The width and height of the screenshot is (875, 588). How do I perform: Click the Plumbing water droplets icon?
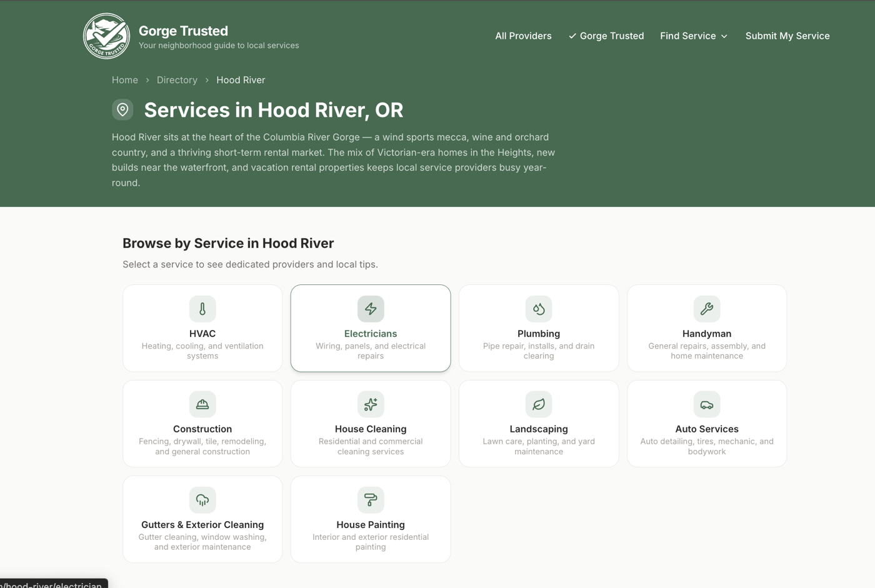point(539,309)
